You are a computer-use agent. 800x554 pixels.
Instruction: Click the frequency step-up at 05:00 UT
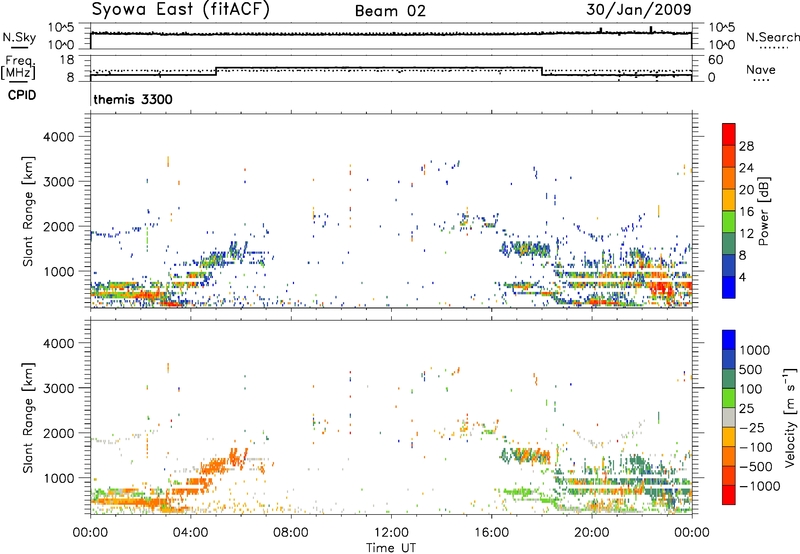pos(216,71)
